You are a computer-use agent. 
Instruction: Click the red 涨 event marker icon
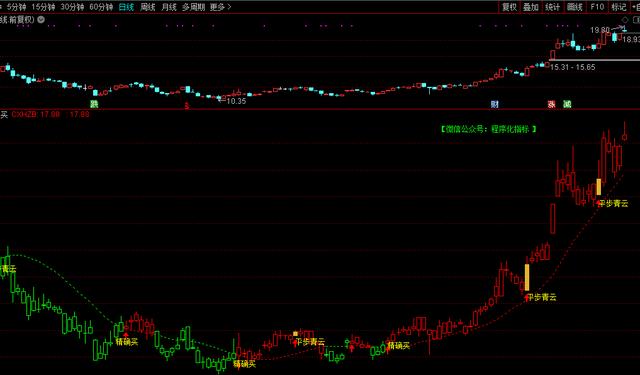tap(551, 104)
